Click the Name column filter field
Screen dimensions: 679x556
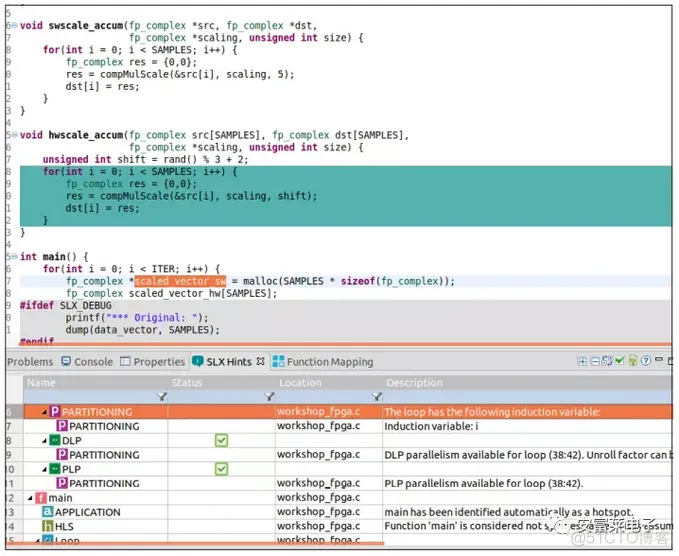pyautogui.click(x=96, y=397)
